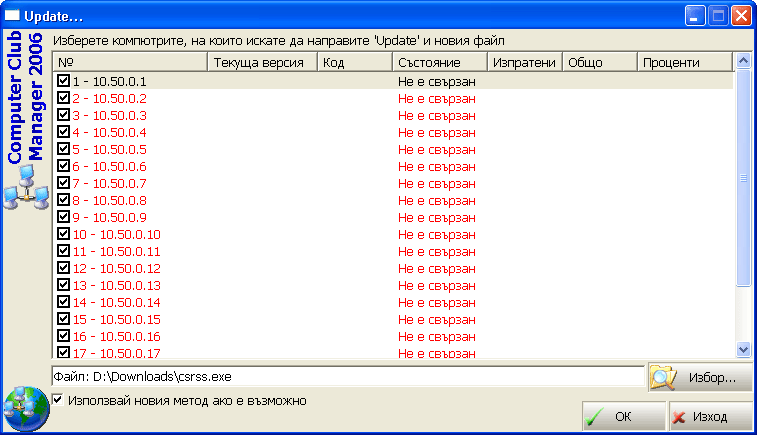This screenshot has width=757, height=435.
Task: Select row text '5 - 10.50.0.5'
Action: [110, 150]
